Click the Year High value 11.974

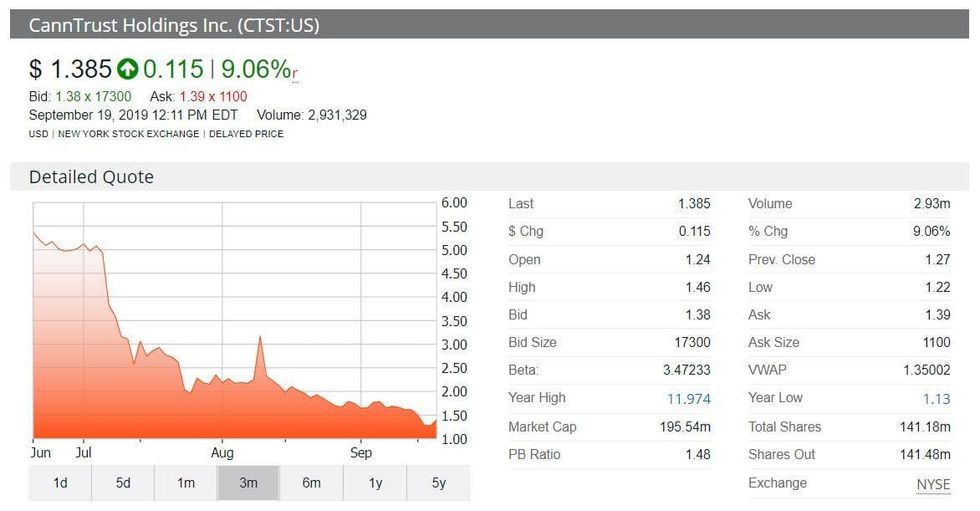pos(688,399)
